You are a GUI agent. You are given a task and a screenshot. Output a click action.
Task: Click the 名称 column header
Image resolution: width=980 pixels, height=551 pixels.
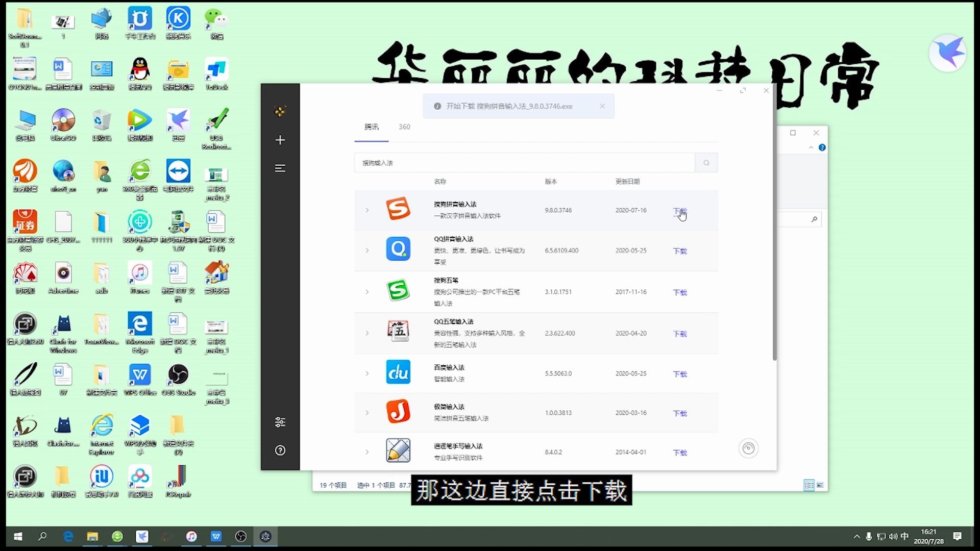point(440,181)
